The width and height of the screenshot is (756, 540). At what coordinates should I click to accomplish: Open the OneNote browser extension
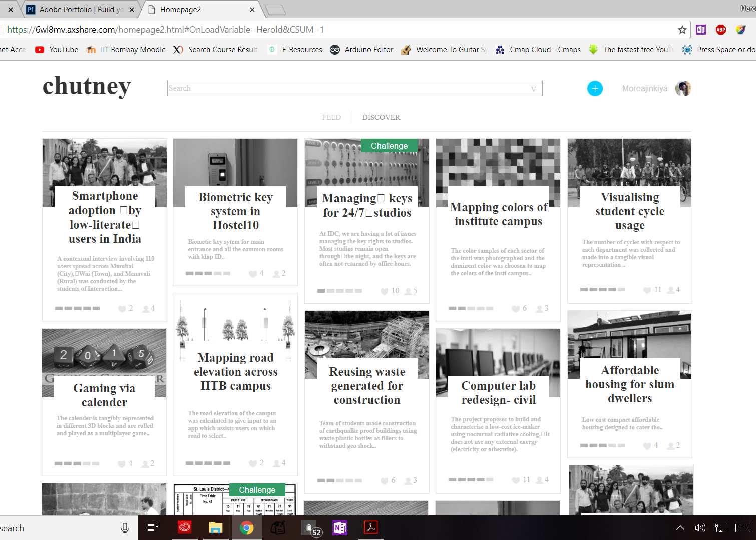(x=701, y=30)
